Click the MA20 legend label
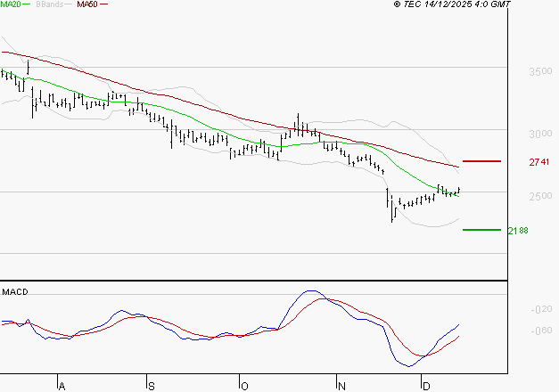This screenshot has height=392, width=559. point(11,4)
